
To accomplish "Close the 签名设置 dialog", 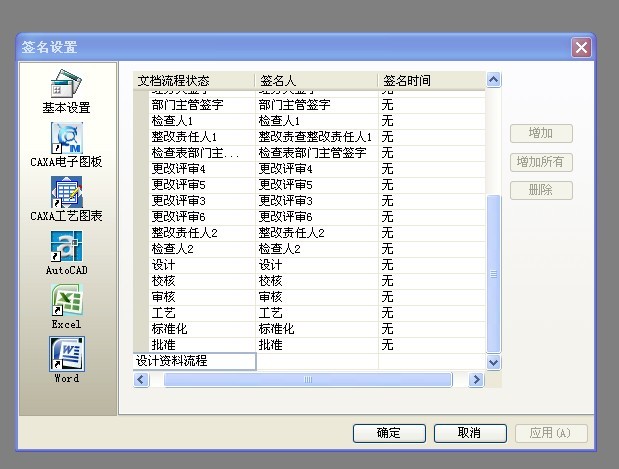I will pos(581,47).
